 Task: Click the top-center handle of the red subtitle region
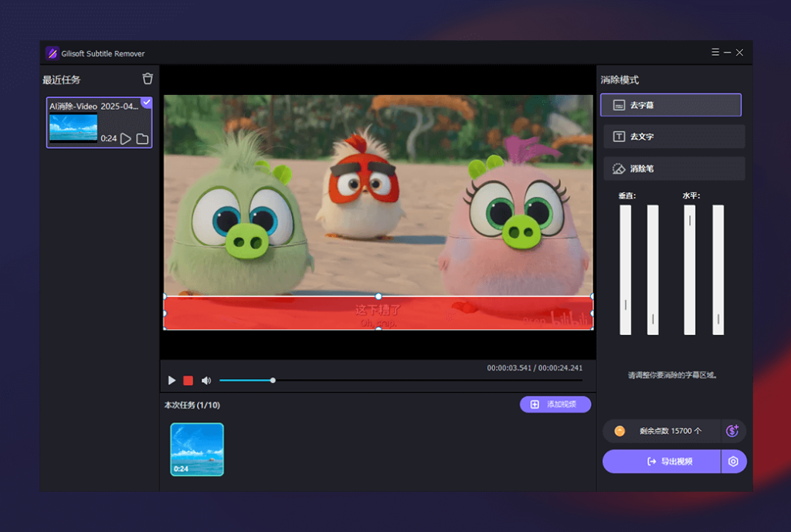click(x=379, y=296)
